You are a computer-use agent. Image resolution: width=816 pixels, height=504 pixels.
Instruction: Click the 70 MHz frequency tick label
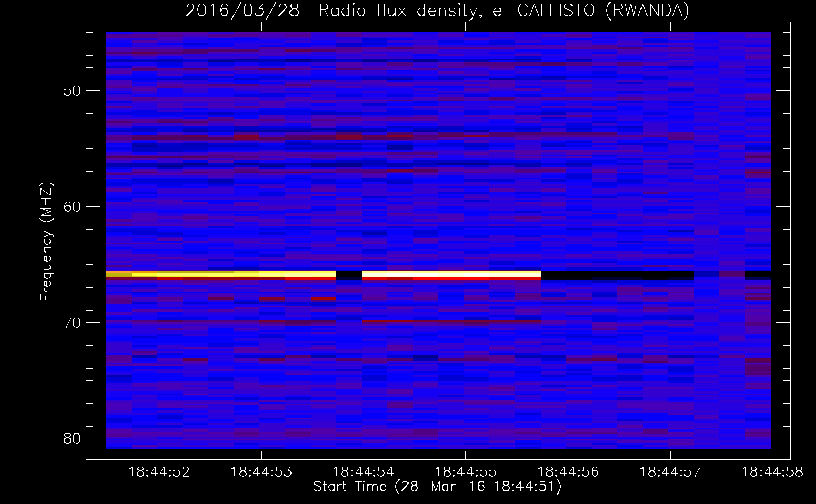pos(72,322)
